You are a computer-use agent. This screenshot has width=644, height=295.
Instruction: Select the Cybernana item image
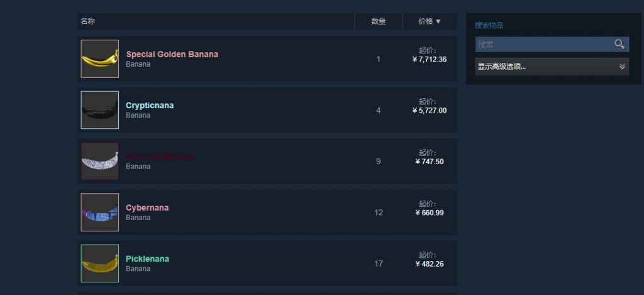tap(100, 213)
